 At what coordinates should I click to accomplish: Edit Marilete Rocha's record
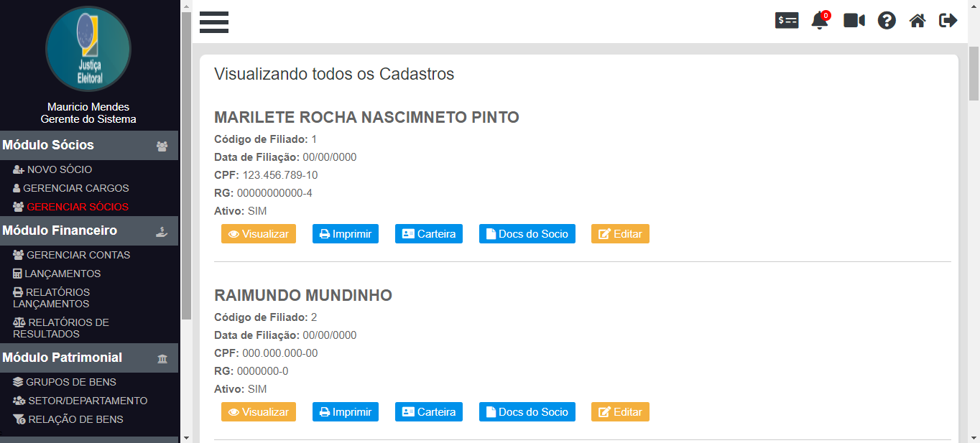pyautogui.click(x=620, y=234)
